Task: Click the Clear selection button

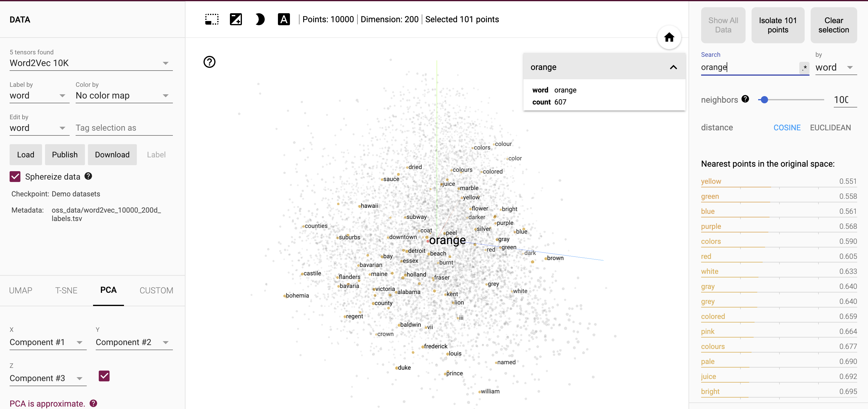Action: (834, 25)
